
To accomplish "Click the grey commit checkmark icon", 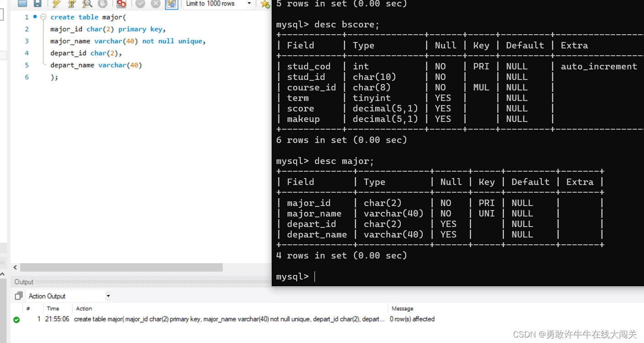I will [x=140, y=4].
